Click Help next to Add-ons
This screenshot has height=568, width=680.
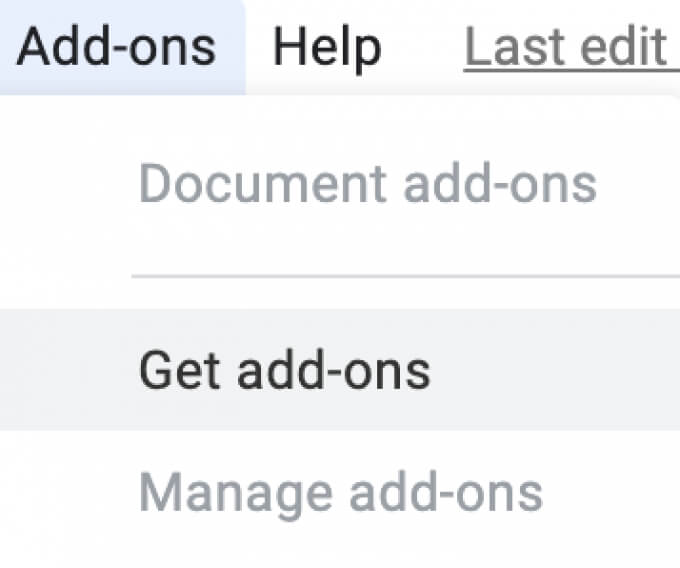click(327, 47)
